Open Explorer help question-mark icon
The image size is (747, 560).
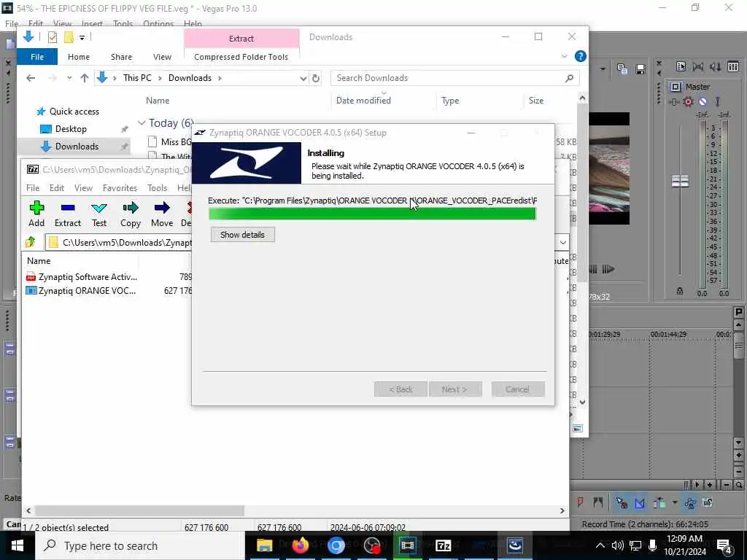(x=580, y=56)
